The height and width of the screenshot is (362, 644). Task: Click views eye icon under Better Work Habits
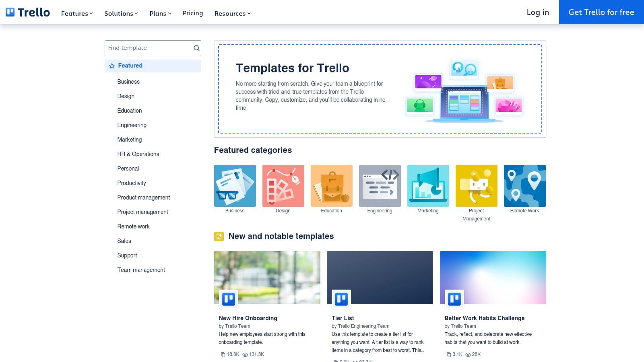tap(468, 355)
